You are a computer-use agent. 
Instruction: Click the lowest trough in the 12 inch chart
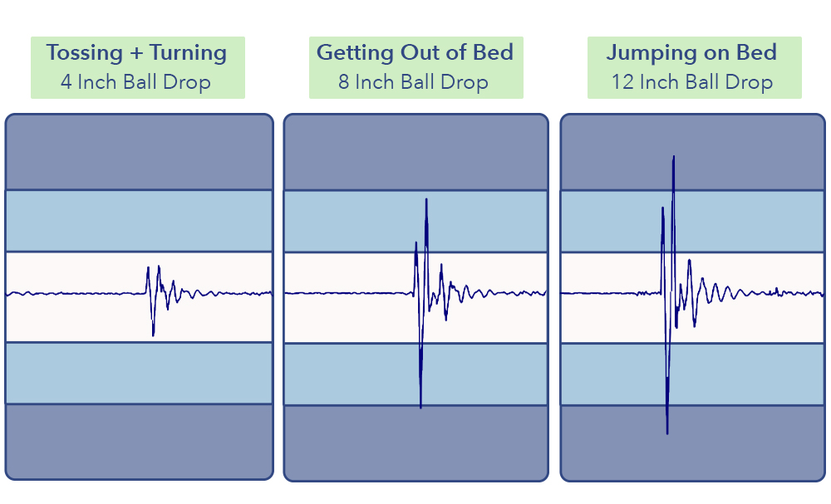667,431
